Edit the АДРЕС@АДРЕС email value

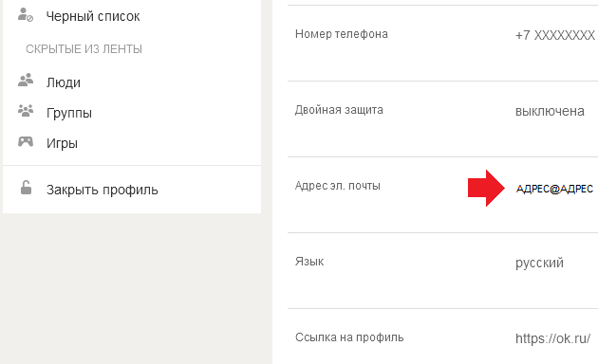[x=554, y=189]
